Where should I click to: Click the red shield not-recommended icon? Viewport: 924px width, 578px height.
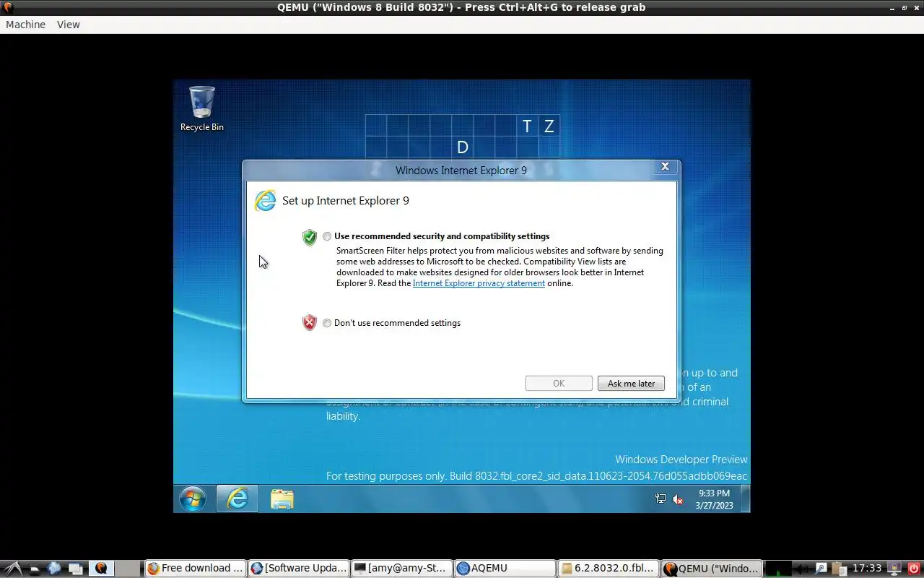(x=310, y=322)
